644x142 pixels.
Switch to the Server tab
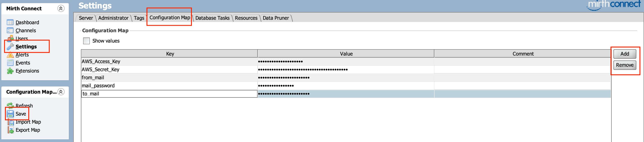click(86, 18)
